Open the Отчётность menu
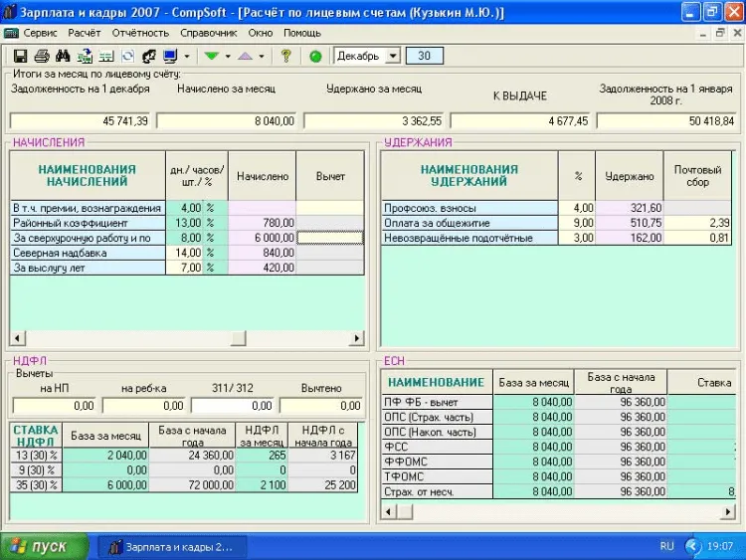 click(x=140, y=33)
